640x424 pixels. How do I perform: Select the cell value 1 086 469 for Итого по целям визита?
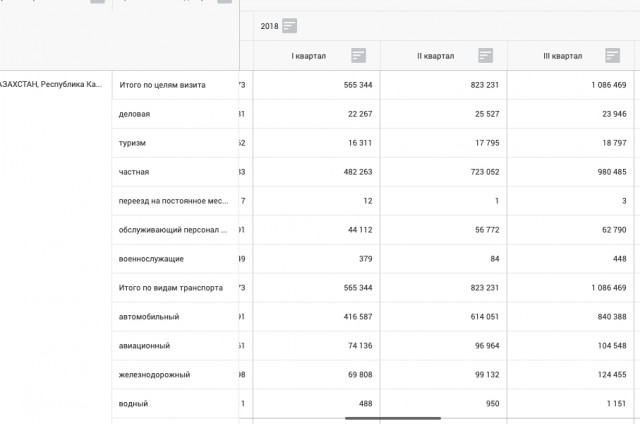tap(609, 85)
